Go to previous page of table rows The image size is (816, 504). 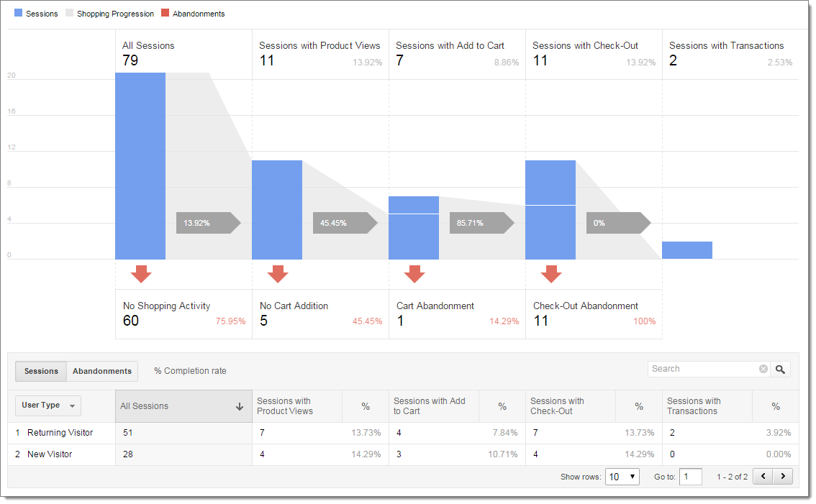tap(763, 477)
